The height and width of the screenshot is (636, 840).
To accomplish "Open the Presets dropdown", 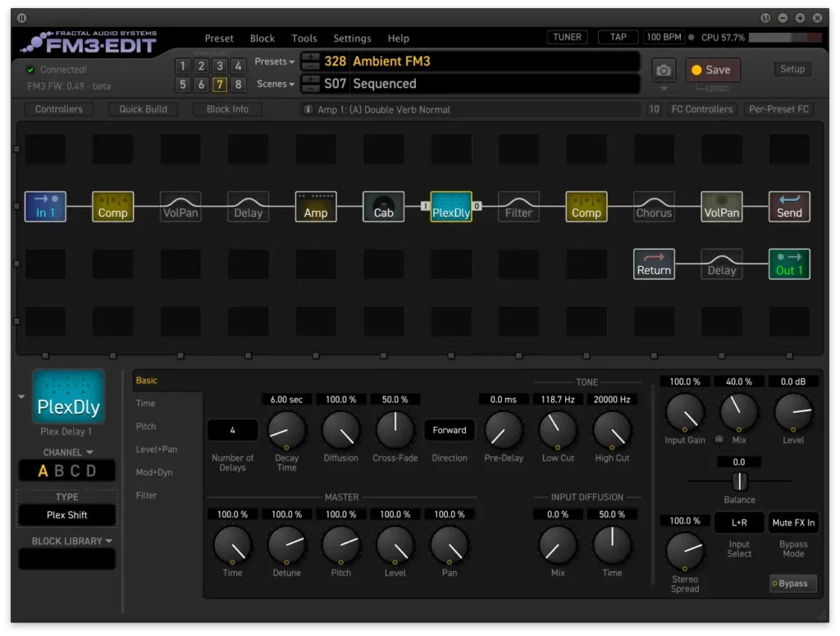I will pos(275,62).
